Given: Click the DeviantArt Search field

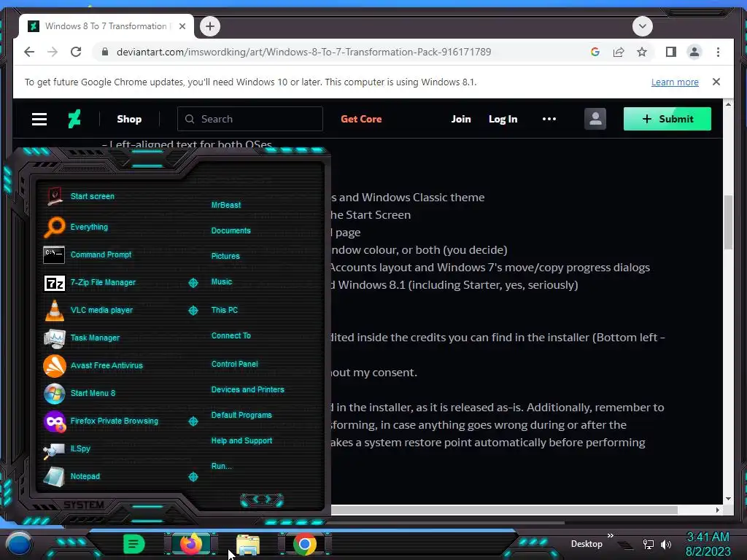Looking at the screenshot, I should (x=249, y=119).
